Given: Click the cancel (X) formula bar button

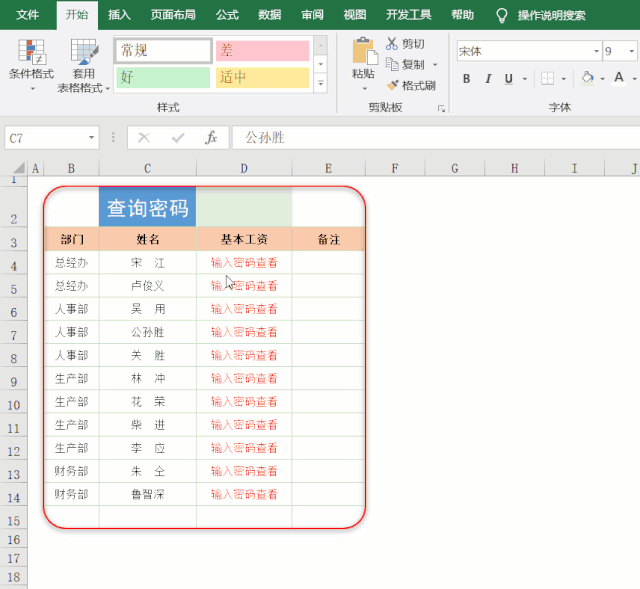Looking at the screenshot, I should pos(144,138).
